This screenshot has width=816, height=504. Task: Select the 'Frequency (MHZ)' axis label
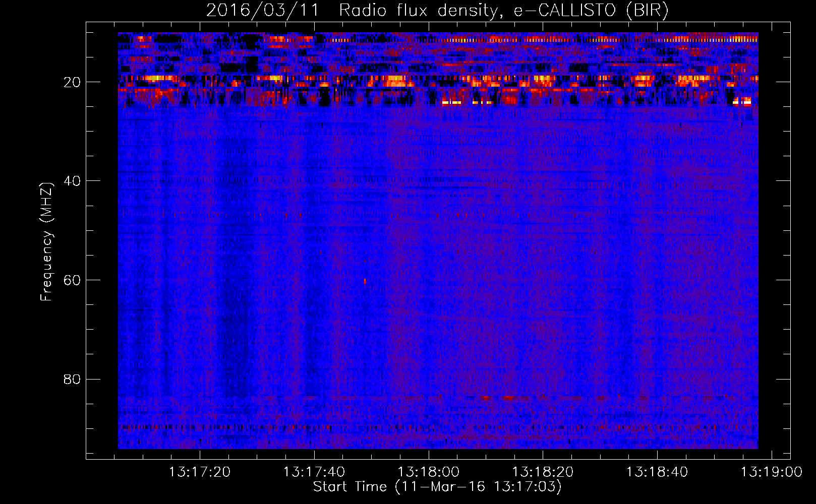coord(46,242)
